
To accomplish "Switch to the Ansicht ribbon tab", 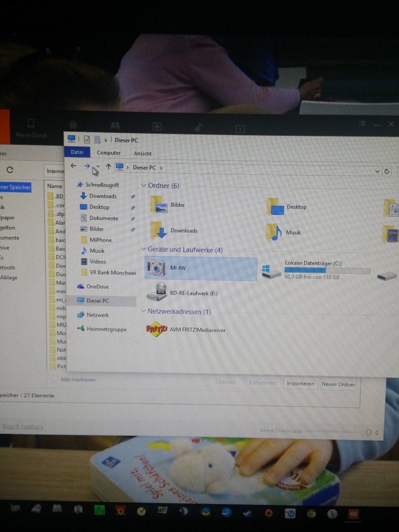I will tap(142, 153).
